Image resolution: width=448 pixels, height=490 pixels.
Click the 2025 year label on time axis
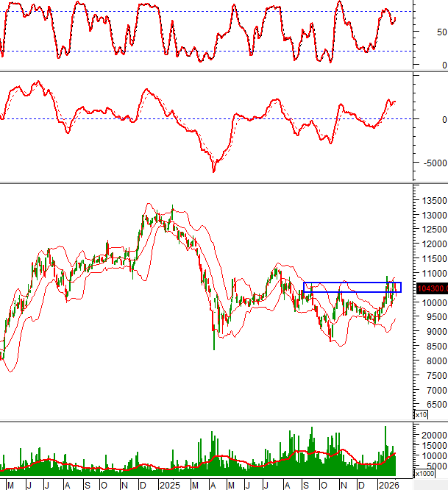tap(171, 485)
